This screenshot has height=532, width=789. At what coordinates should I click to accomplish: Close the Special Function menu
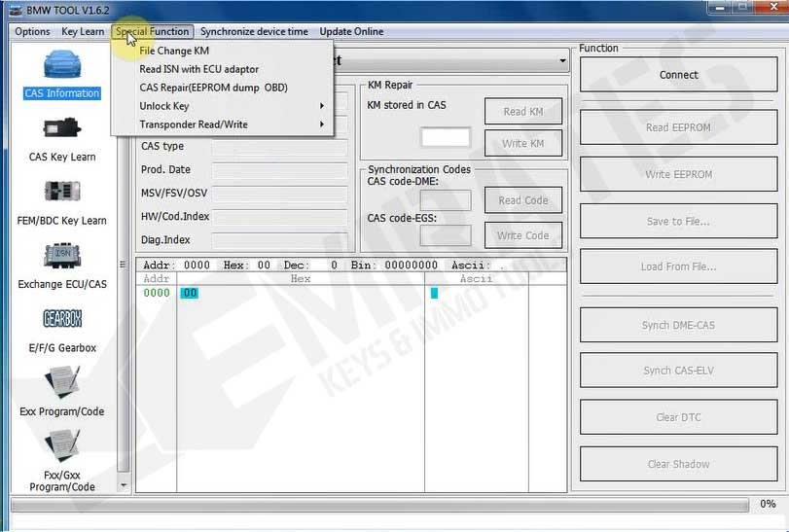pos(153,32)
